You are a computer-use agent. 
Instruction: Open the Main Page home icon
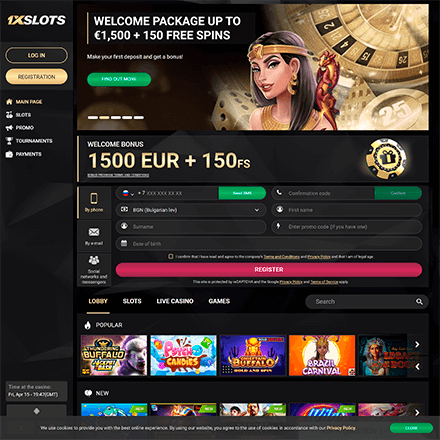9,102
